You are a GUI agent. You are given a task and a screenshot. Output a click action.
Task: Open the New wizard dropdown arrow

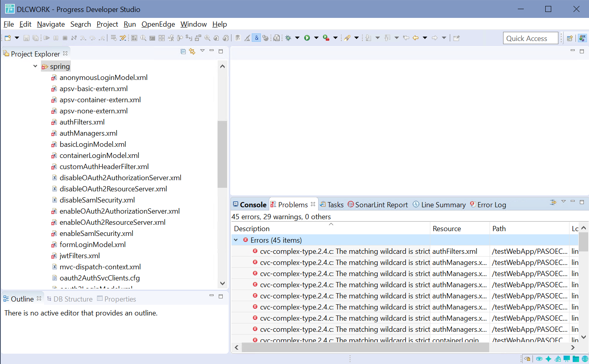click(x=17, y=38)
